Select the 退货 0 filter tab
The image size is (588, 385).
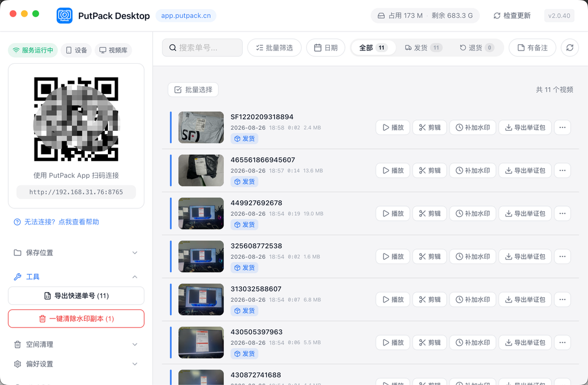tap(477, 48)
